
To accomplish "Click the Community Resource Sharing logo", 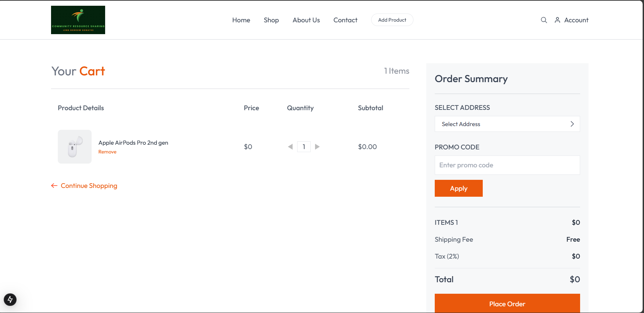I will [78, 20].
